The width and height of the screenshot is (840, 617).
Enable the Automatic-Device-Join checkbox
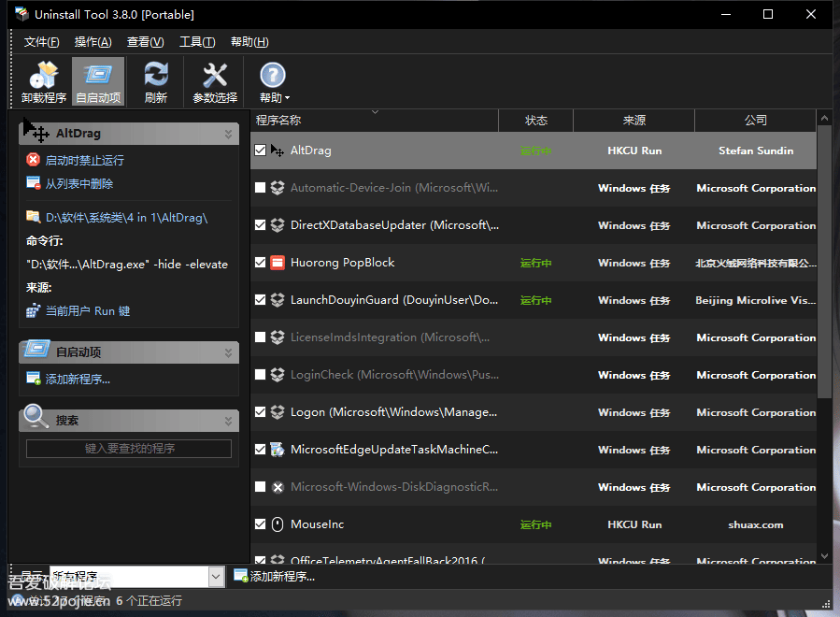point(261,188)
